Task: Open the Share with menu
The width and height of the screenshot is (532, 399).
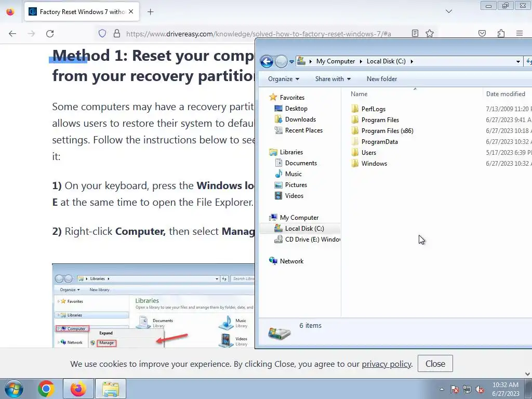Action: pos(333,79)
